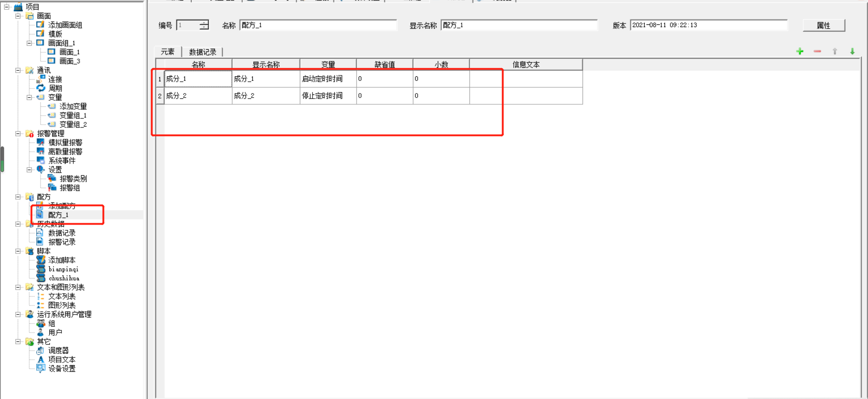Viewport: 868px width, 399px height.
Task: Open the 项目文本 item
Action: coord(62,359)
